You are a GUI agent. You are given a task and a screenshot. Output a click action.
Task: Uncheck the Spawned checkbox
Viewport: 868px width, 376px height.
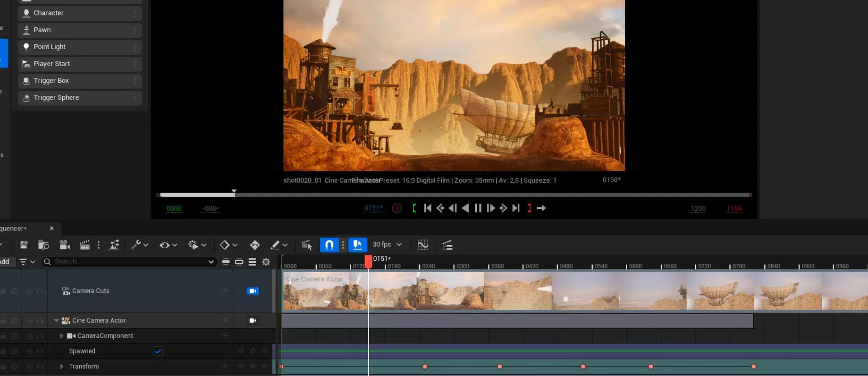158,351
